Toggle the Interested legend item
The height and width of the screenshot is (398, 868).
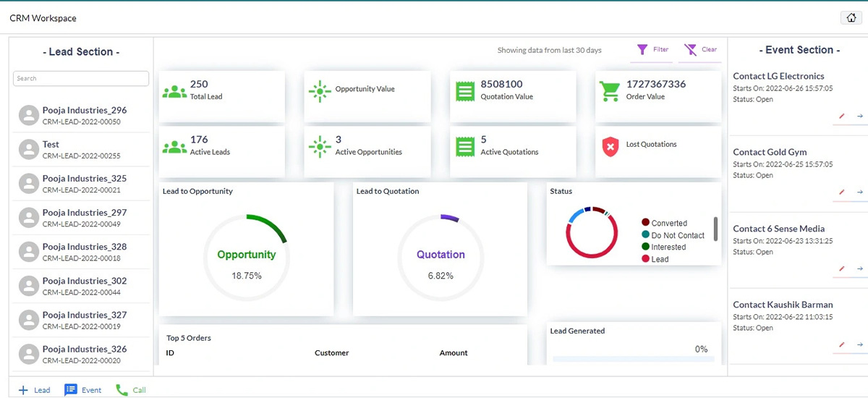click(663, 247)
